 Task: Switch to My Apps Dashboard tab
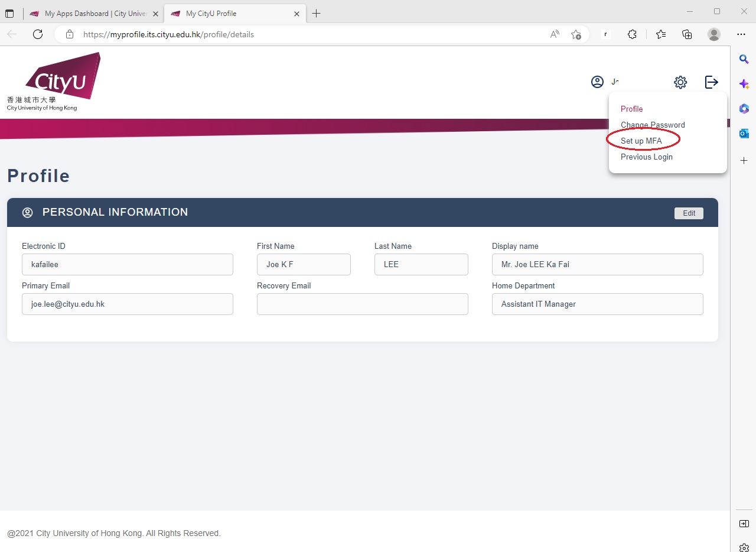click(94, 13)
